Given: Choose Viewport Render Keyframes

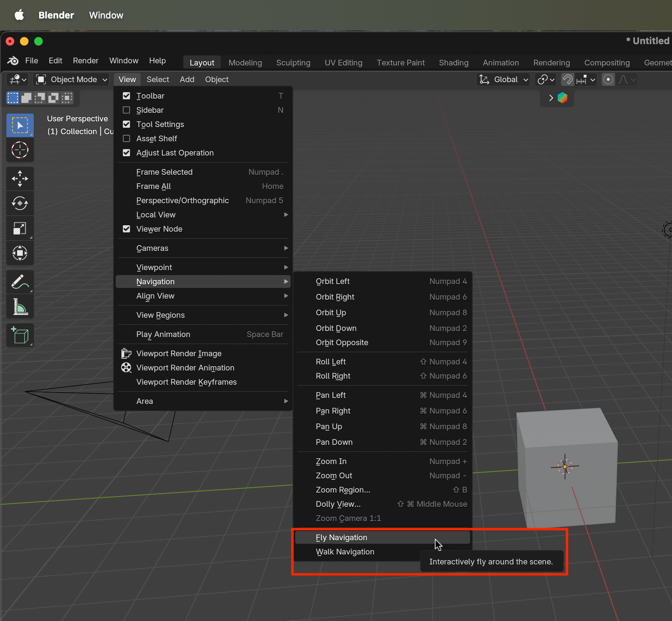Looking at the screenshot, I should click(x=203, y=382).
